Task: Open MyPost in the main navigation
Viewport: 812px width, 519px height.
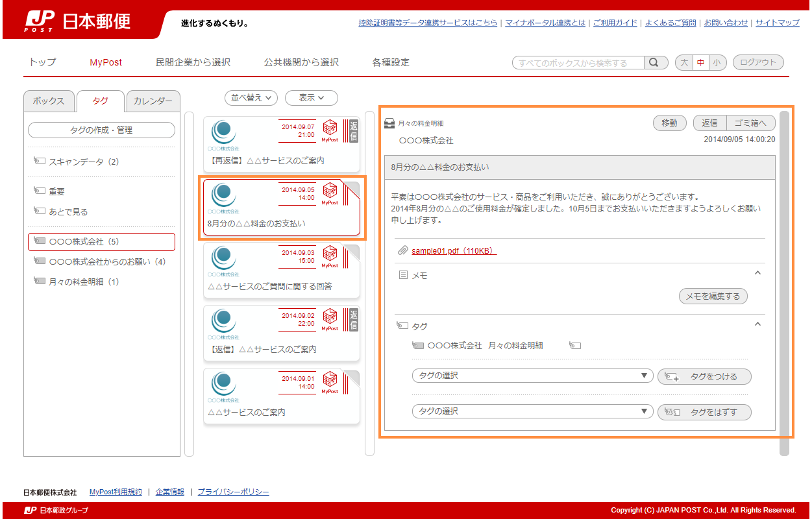Action: [x=106, y=62]
